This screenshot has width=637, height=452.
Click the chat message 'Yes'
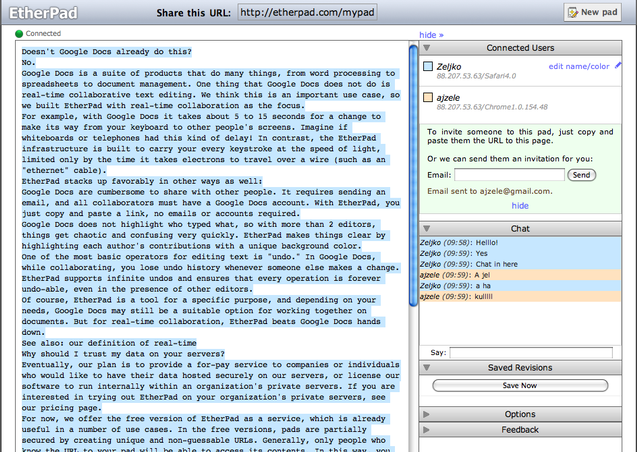pos(481,253)
